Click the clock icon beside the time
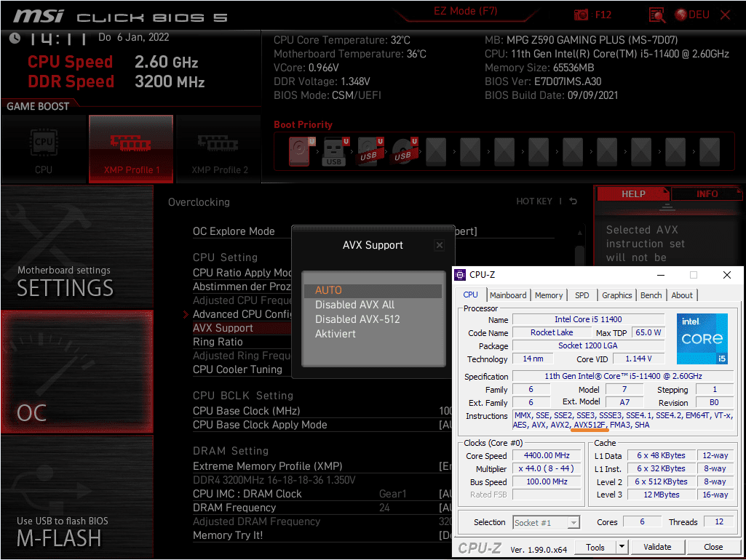The width and height of the screenshot is (746, 560). tap(15, 38)
